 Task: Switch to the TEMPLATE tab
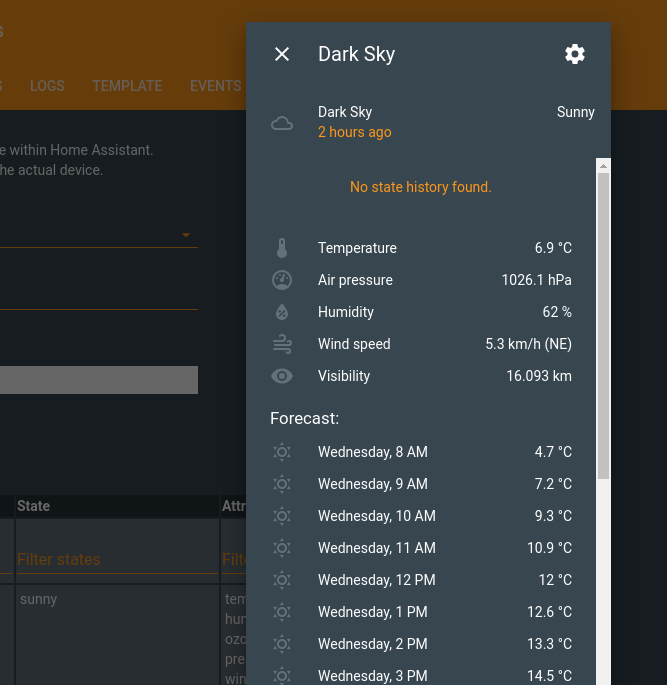(x=127, y=86)
